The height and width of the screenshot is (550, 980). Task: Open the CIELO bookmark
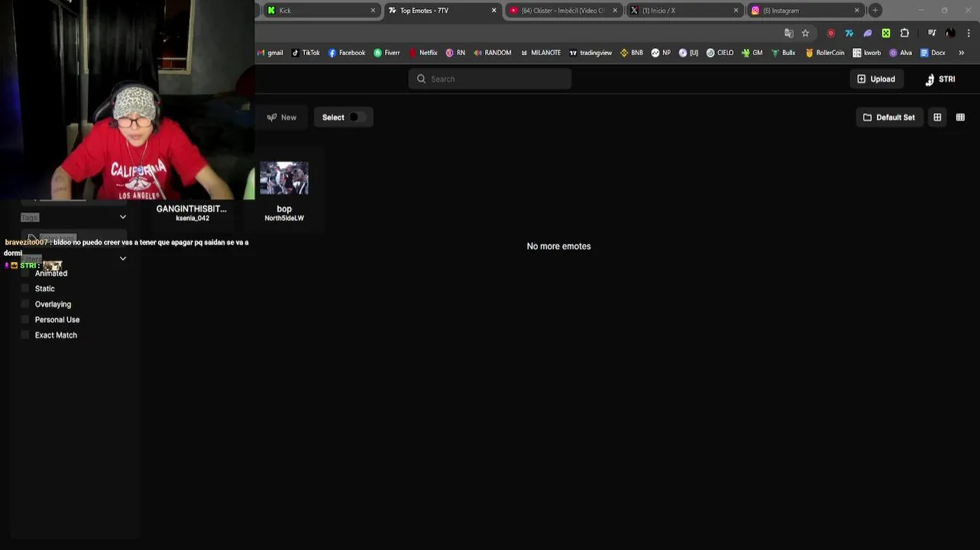coord(720,53)
